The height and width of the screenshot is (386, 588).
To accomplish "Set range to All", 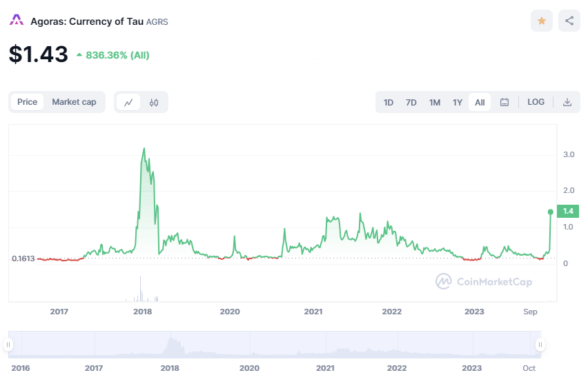I will (x=480, y=103).
